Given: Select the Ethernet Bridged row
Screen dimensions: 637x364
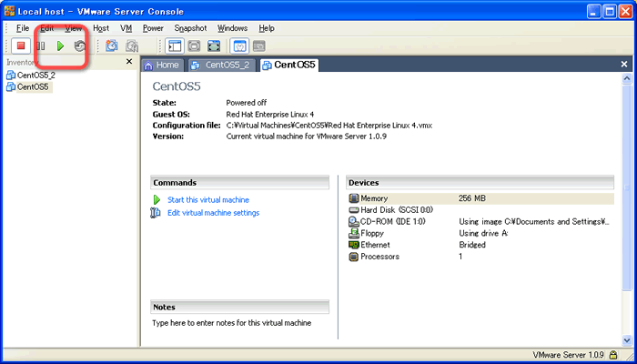Looking at the screenshot, I should point(481,245).
